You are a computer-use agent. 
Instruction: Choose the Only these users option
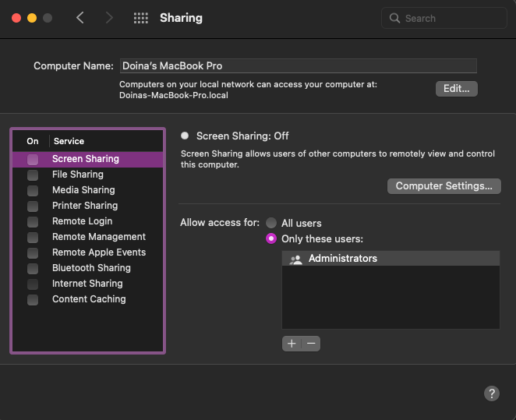click(271, 238)
